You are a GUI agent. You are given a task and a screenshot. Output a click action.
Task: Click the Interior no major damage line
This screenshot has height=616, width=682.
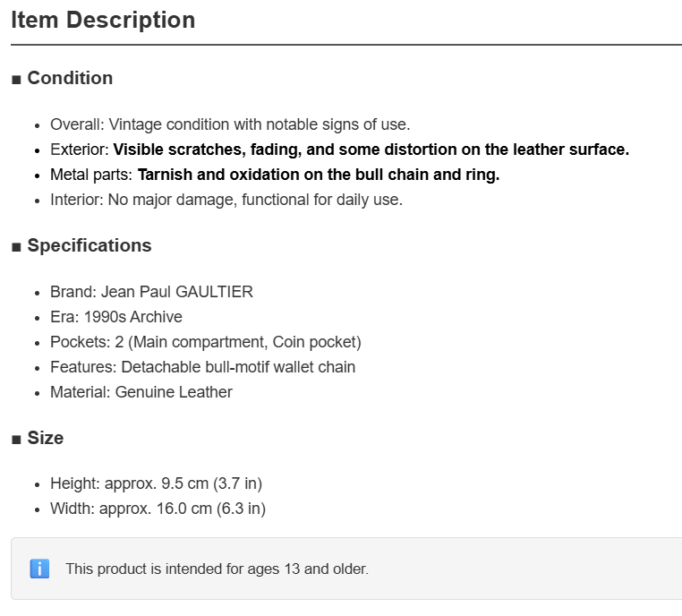coord(226,200)
